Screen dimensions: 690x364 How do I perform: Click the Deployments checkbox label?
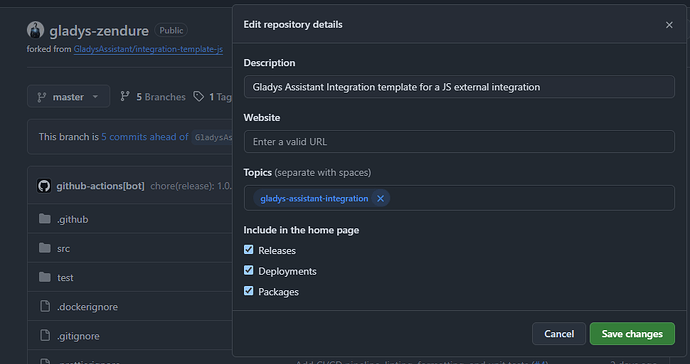click(287, 271)
